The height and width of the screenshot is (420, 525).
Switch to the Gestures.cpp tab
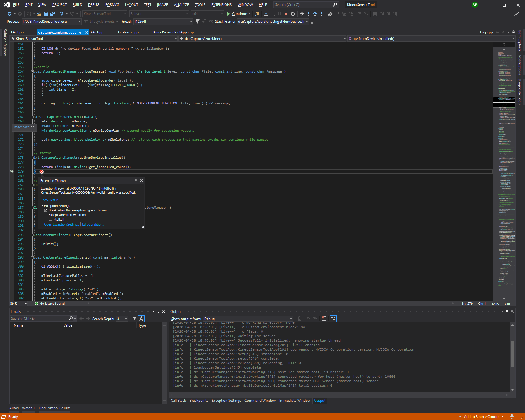click(128, 32)
